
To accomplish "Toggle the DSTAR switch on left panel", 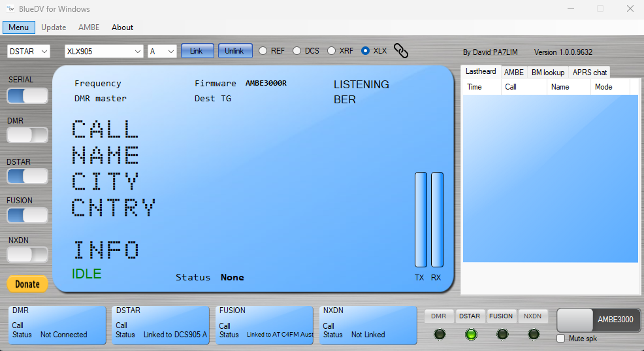I will [27, 176].
